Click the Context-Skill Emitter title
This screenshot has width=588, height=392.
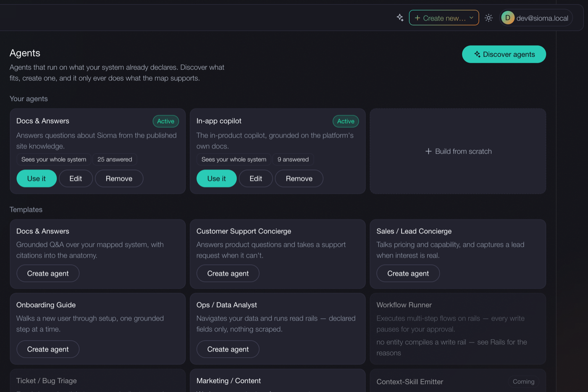coord(409,381)
